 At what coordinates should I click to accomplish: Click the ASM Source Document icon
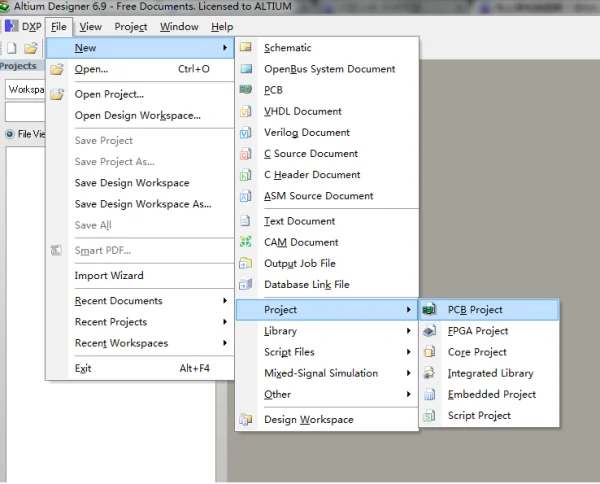coord(246,196)
